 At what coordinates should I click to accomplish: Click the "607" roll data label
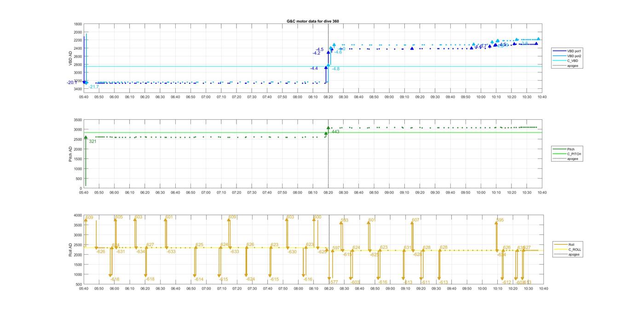tap(416, 220)
